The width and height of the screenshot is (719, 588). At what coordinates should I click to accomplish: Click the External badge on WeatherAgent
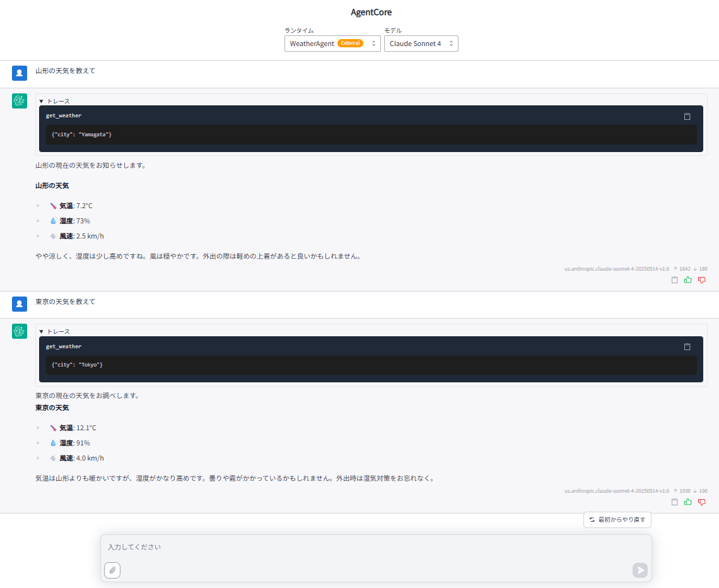(x=350, y=43)
